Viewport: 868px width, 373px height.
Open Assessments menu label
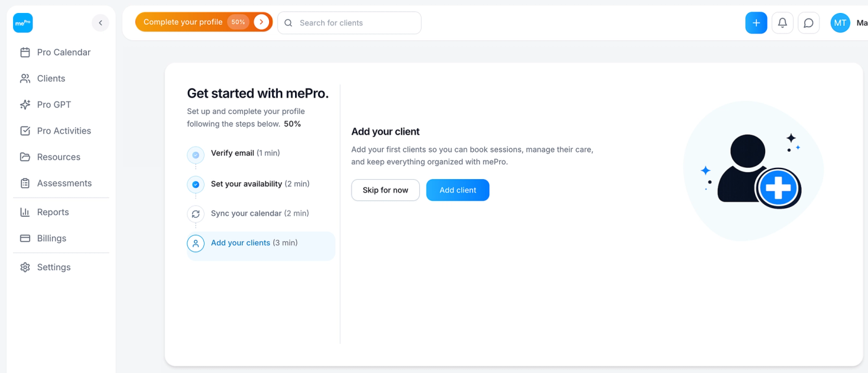pyautogui.click(x=64, y=183)
